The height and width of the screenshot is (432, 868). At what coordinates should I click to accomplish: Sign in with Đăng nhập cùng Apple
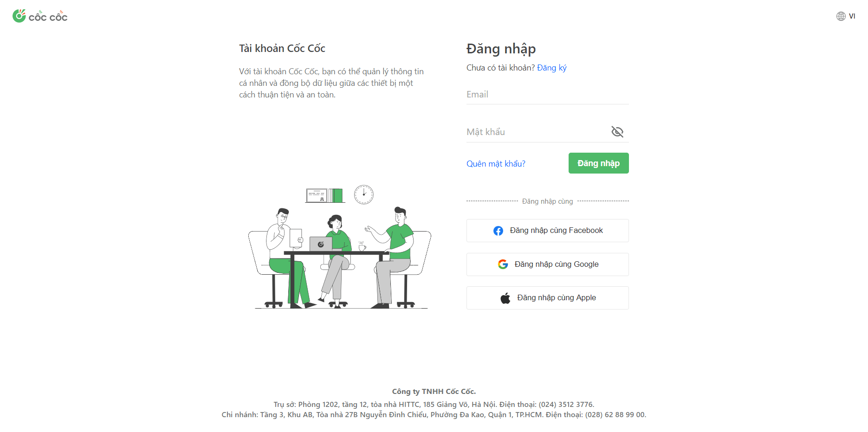[547, 298]
